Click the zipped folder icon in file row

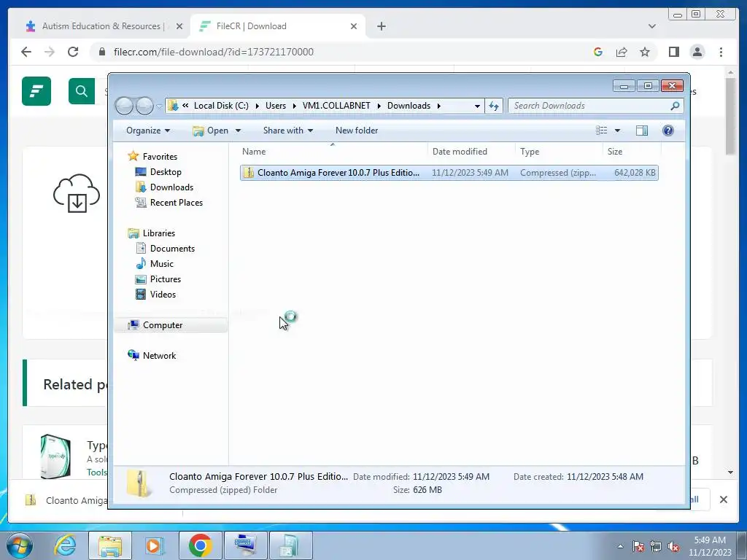[248, 173]
